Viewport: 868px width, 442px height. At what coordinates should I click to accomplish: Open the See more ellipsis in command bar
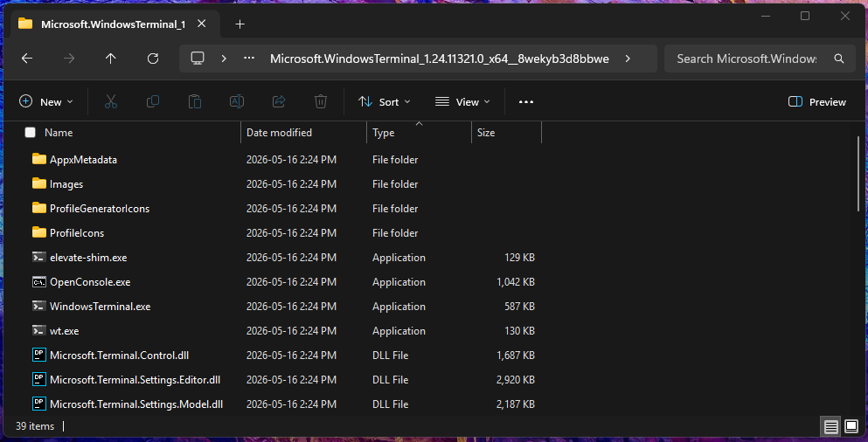click(x=526, y=102)
